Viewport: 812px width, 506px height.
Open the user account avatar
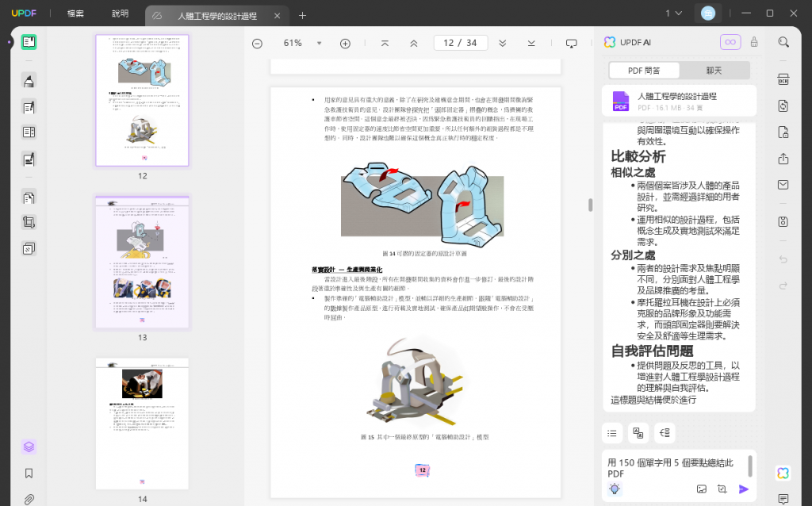click(x=708, y=13)
